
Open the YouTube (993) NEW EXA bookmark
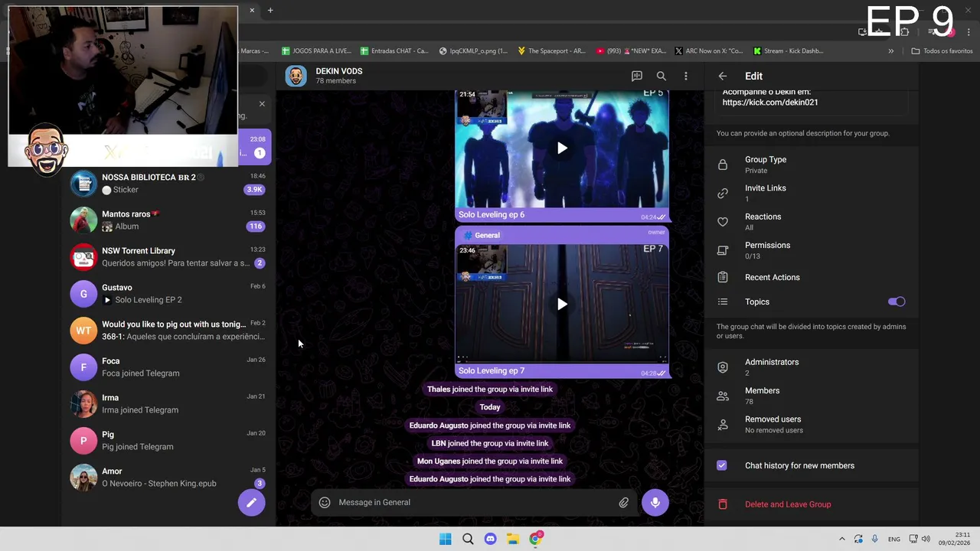pos(631,51)
